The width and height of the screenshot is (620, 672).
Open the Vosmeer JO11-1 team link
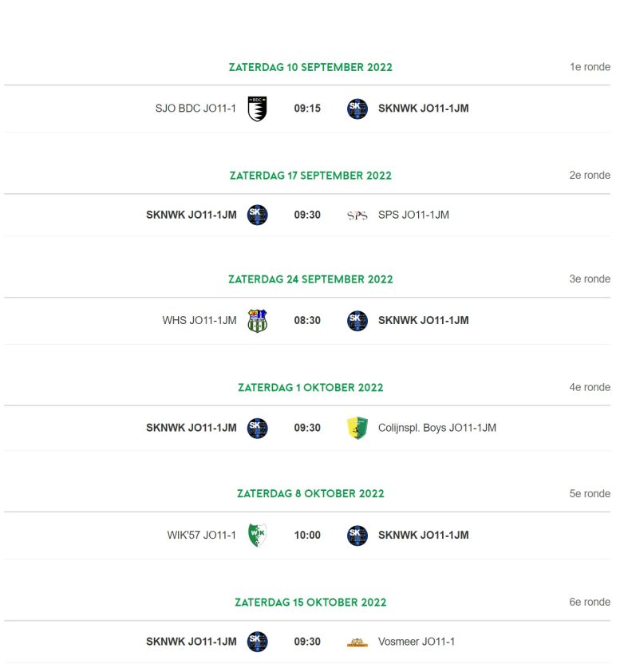416,642
